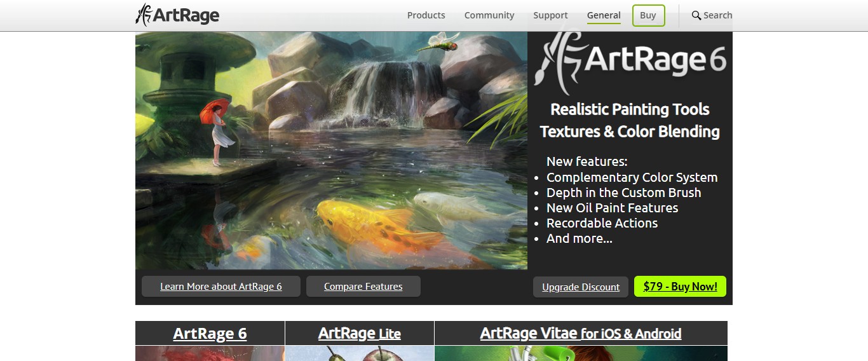Viewport: 868px width, 361px height.
Task: Open the Community menu
Action: coord(489,15)
